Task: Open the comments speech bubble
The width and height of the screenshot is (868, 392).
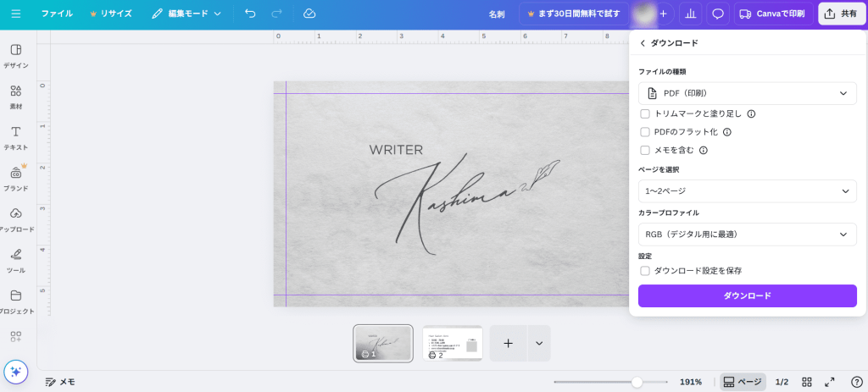Action: [x=718, y=14]
